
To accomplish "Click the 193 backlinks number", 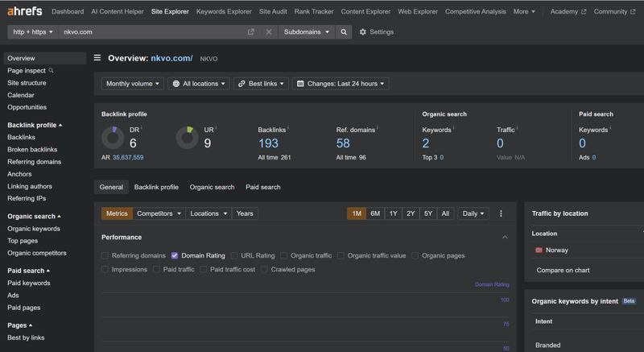I will click(268, 143).
